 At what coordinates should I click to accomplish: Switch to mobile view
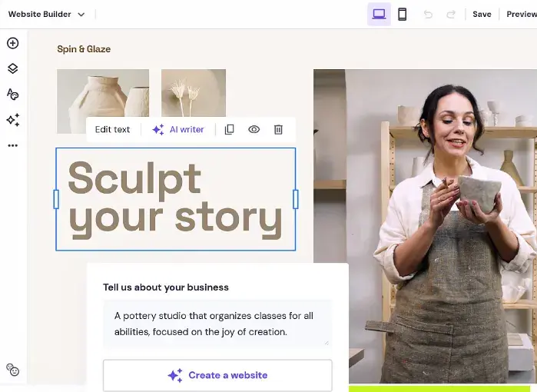(402, 14)
